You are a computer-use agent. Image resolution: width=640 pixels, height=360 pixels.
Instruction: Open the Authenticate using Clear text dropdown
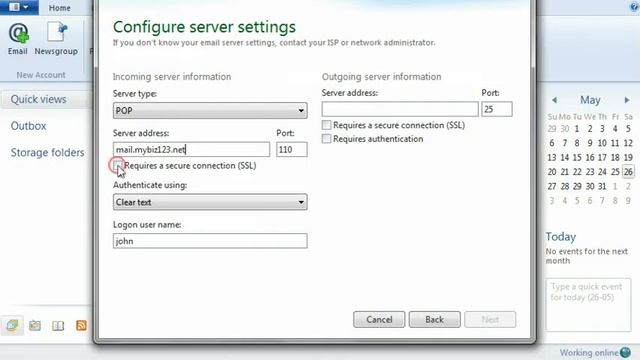(210, 202)
